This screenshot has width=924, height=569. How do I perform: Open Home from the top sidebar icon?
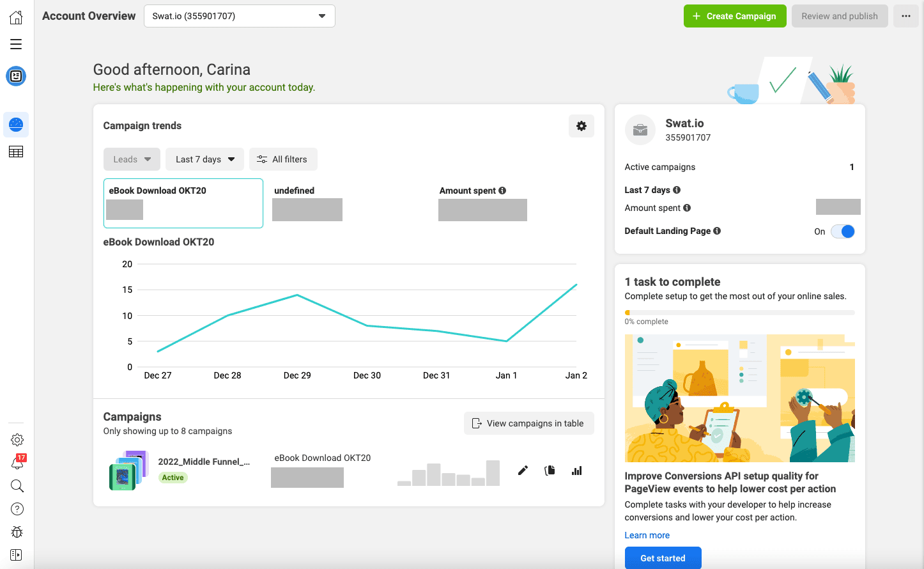[16, 16]
